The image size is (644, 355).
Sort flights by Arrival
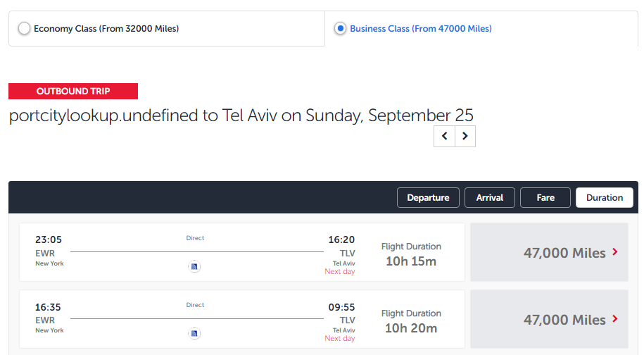[490, 198]
